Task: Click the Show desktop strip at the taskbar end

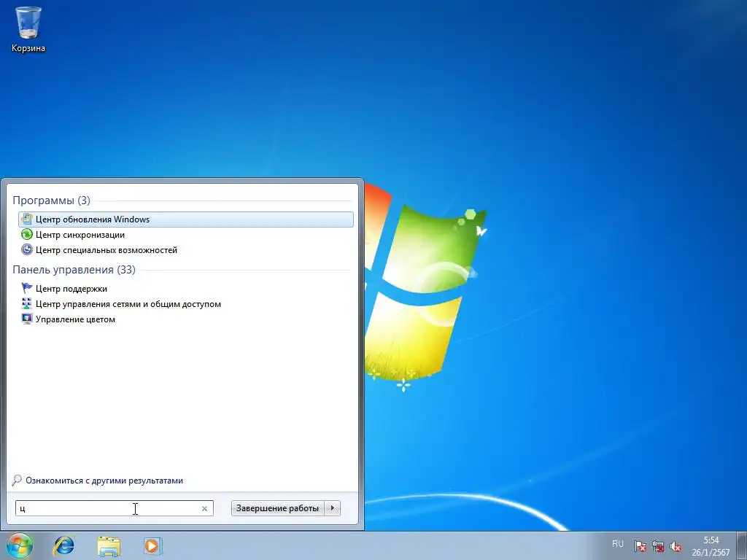Action: click(742, 545)
